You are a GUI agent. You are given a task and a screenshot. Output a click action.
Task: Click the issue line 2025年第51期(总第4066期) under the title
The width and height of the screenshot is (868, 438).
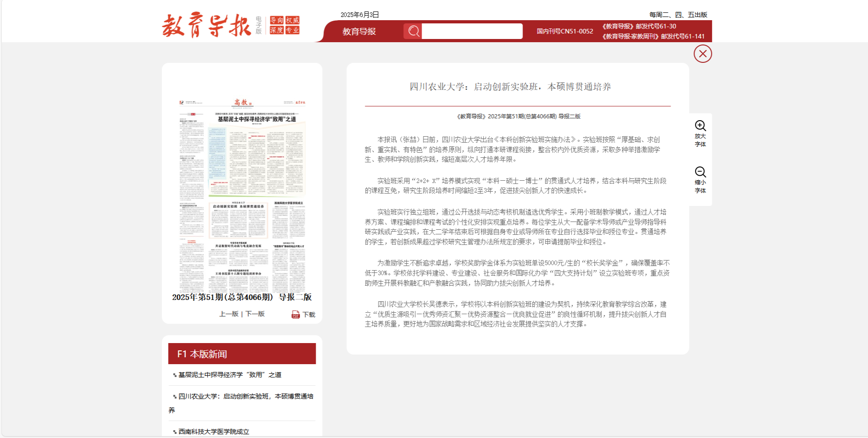(519, 116)
